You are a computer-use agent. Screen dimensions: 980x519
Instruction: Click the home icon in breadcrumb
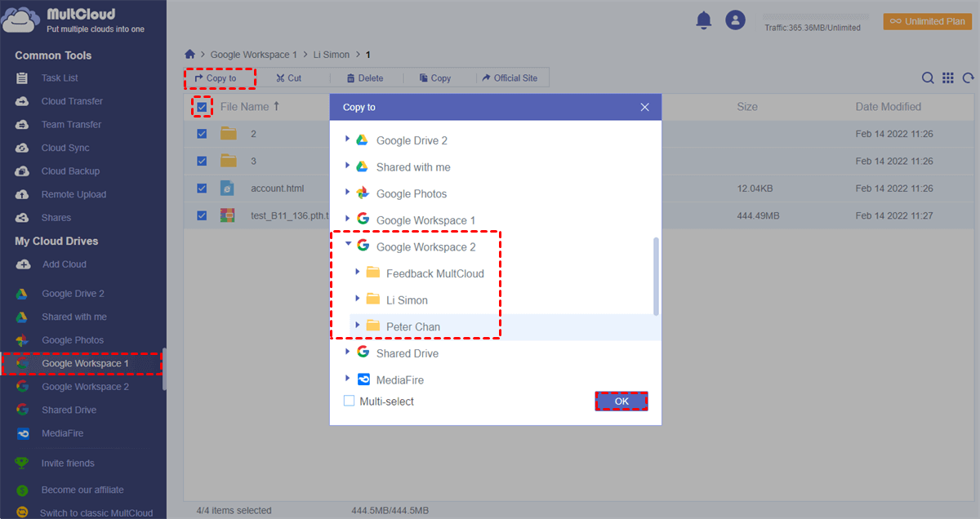click(x=190, y=55)
